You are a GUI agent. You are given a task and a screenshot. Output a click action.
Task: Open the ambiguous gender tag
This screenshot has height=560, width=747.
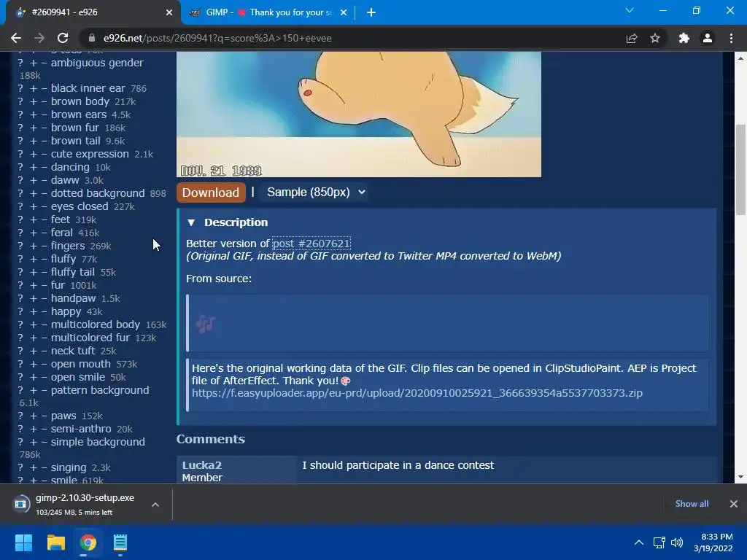pos(97,63)
